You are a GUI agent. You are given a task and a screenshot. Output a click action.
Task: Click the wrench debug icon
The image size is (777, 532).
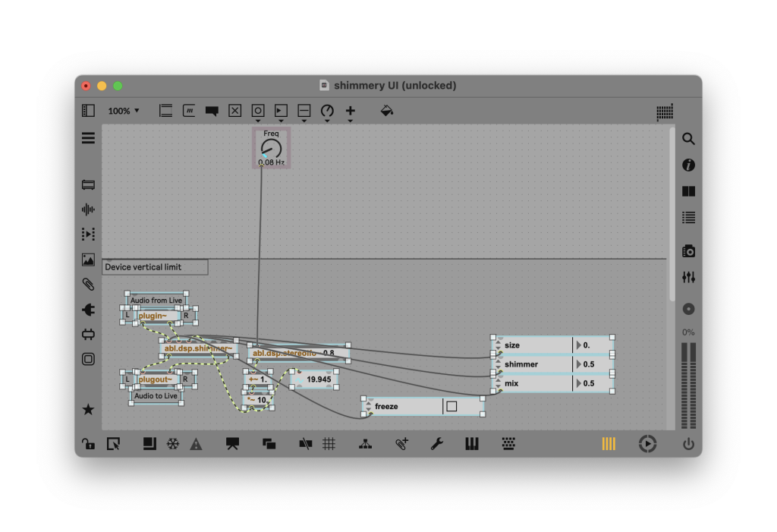point(437,445)
